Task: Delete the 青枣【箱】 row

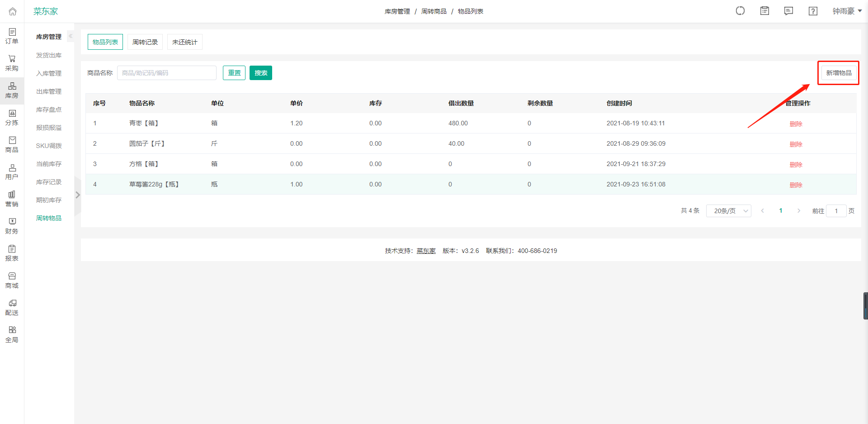Action: [x=796, y=124]
